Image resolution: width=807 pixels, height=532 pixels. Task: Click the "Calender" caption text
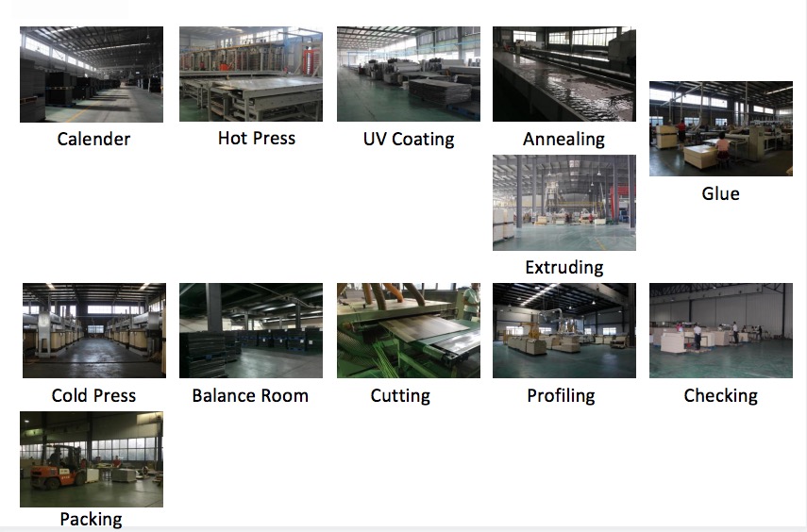pos(93,140)
